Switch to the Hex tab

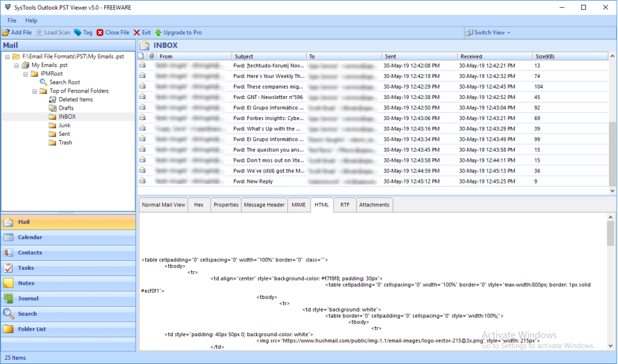coord(199,205)
